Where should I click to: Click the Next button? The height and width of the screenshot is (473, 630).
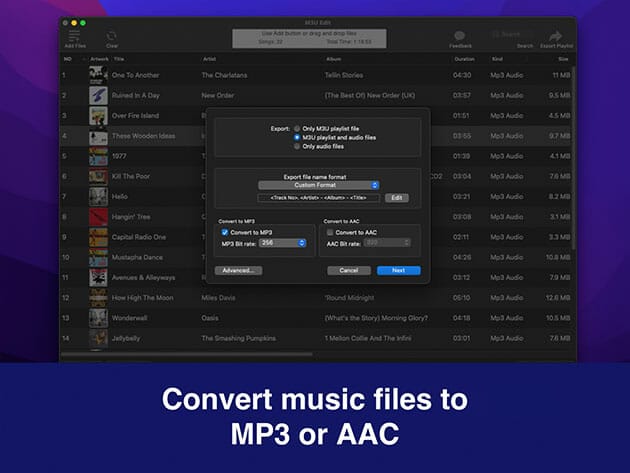(x=398, y=270)
